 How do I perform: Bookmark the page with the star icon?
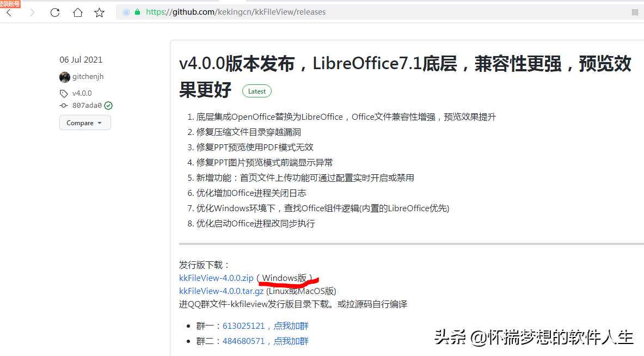coord(100,13)
